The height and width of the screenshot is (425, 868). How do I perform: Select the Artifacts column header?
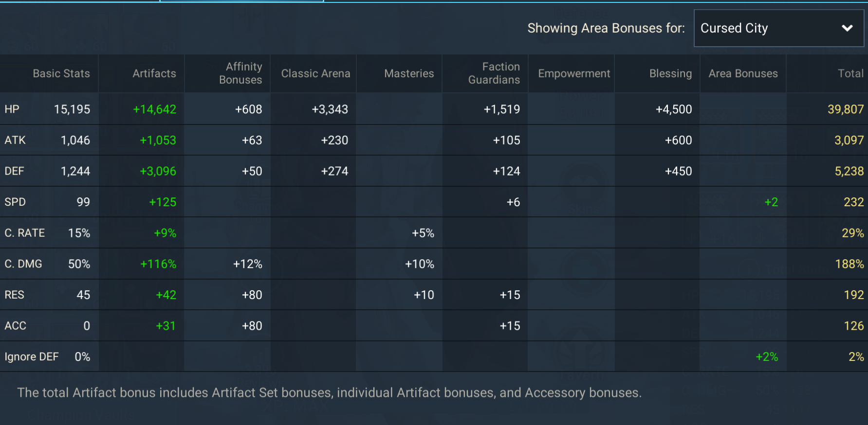(x=154, y=73)
